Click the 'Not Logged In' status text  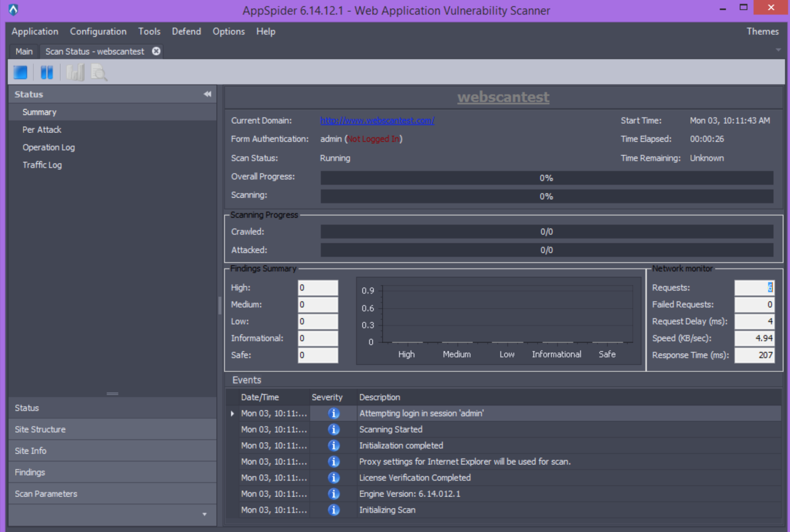(373, 139)
